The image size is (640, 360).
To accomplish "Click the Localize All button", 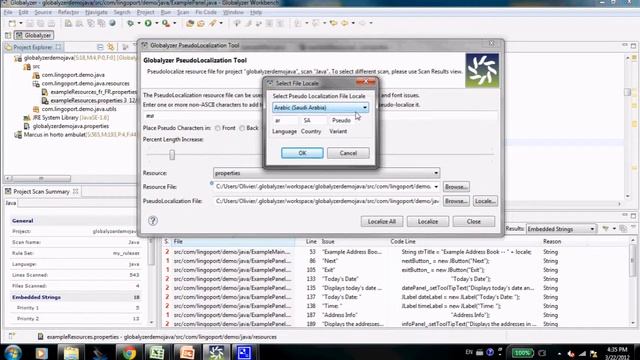I will (382, 221).
